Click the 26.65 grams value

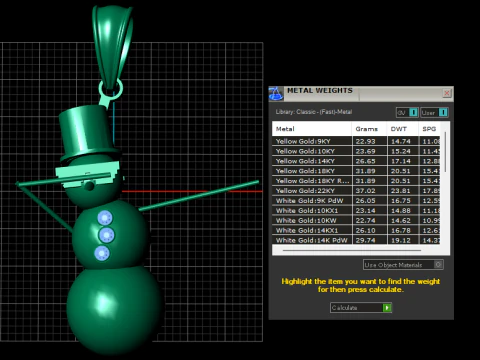point(365,161)
